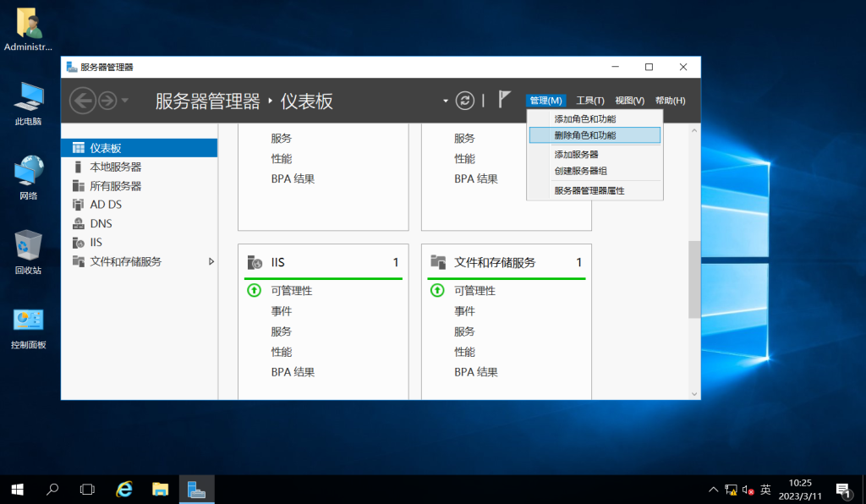Open the navigation history dropdown arrow
This screenshot has height=504, width=866.
(x=125, y=101)
